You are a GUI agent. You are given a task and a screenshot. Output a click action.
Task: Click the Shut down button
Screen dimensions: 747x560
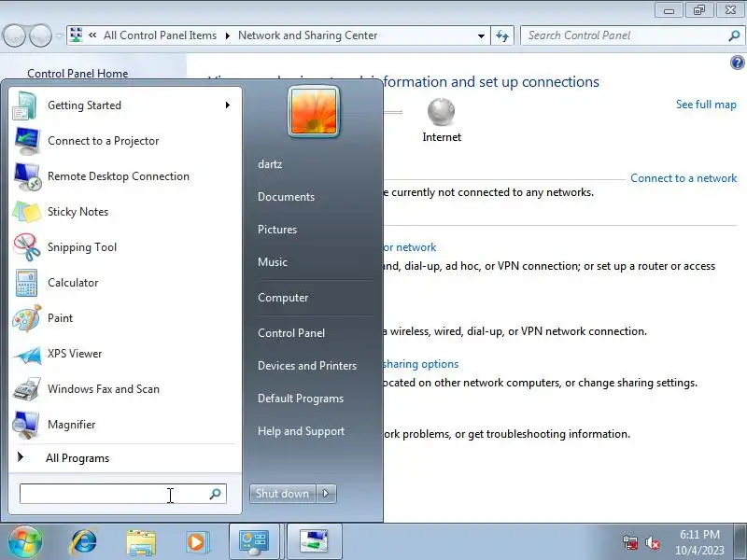coord(282,494)
